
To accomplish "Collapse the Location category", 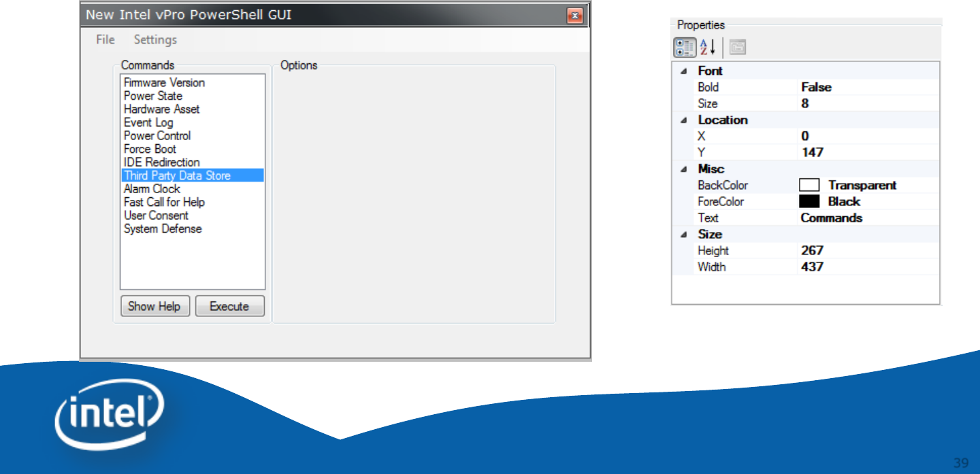I will click(x=683, y=120).
